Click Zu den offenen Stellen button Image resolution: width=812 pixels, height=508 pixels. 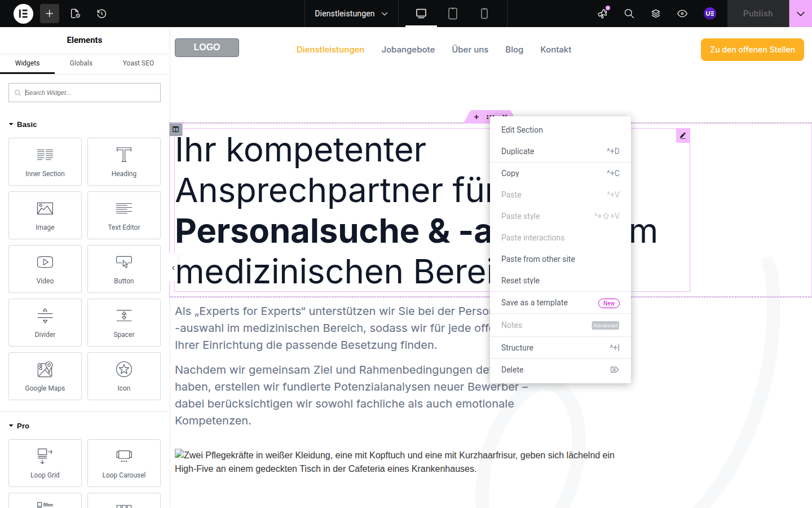[x=752, y=50]
